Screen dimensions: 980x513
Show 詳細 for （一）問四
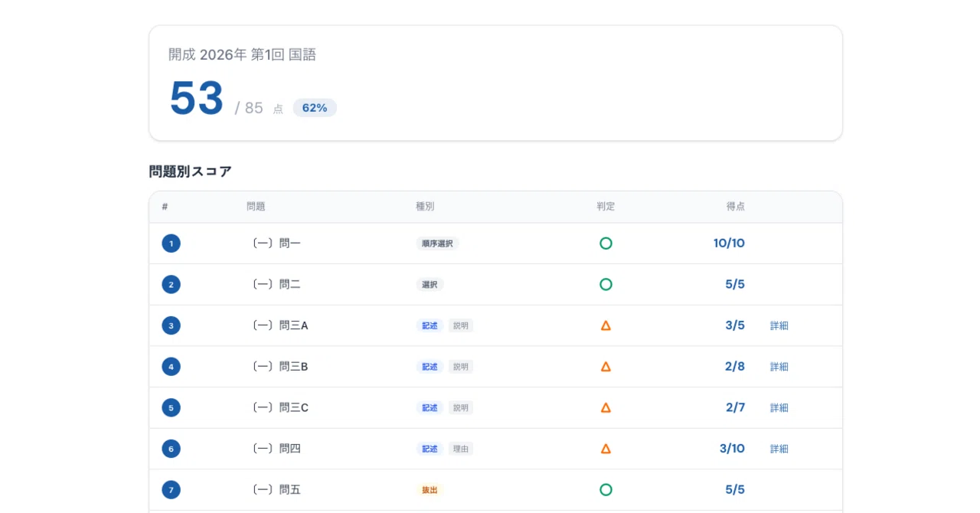[779, 449]
